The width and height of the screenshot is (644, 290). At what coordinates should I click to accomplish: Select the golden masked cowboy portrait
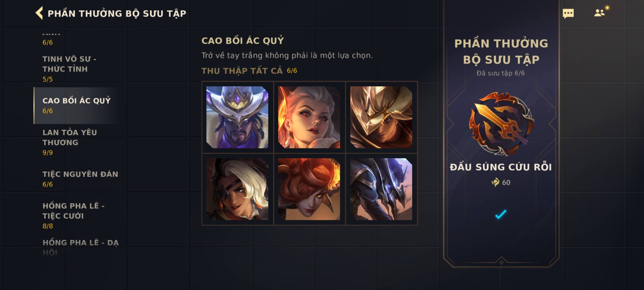[381, 117]
